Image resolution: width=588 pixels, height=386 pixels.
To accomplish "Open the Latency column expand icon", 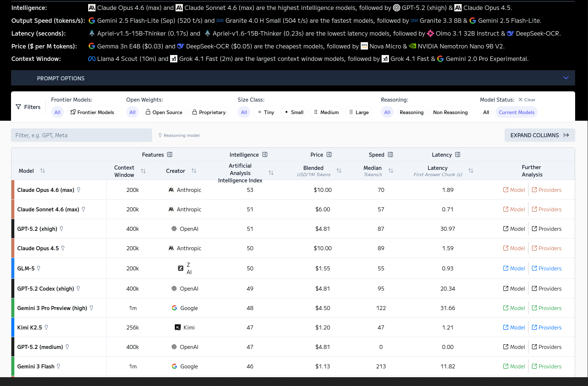I will 457,154.
